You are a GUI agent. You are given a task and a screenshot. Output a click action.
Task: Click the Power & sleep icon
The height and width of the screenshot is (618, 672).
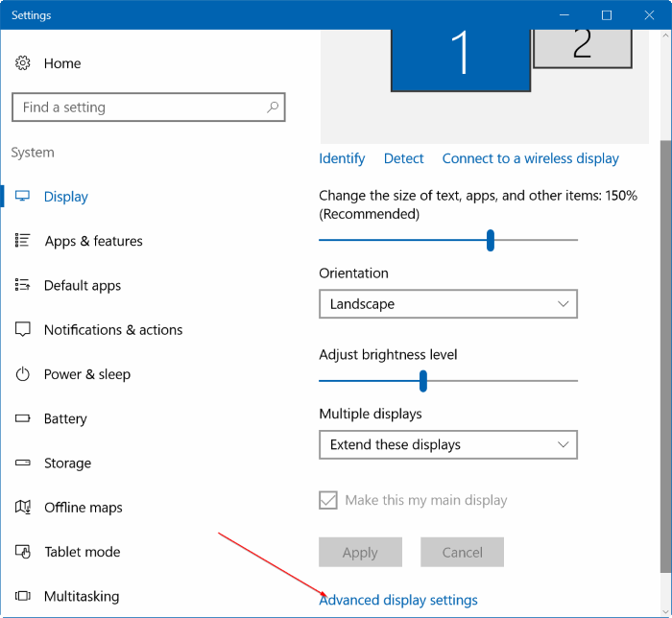(x=22, y=374)
